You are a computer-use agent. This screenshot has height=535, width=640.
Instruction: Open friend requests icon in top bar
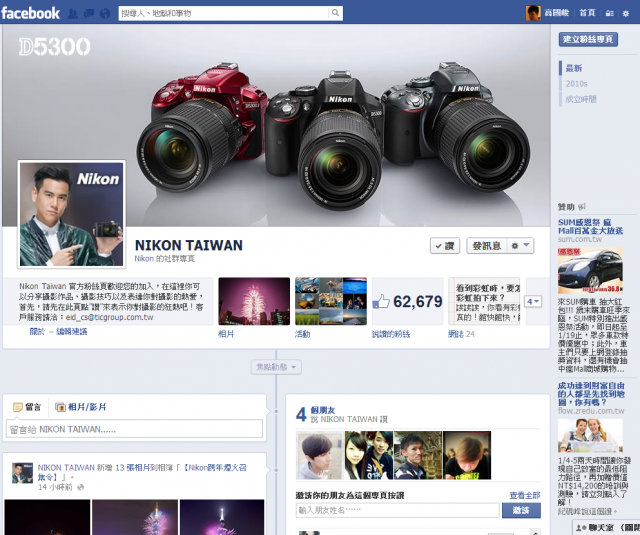73,14
